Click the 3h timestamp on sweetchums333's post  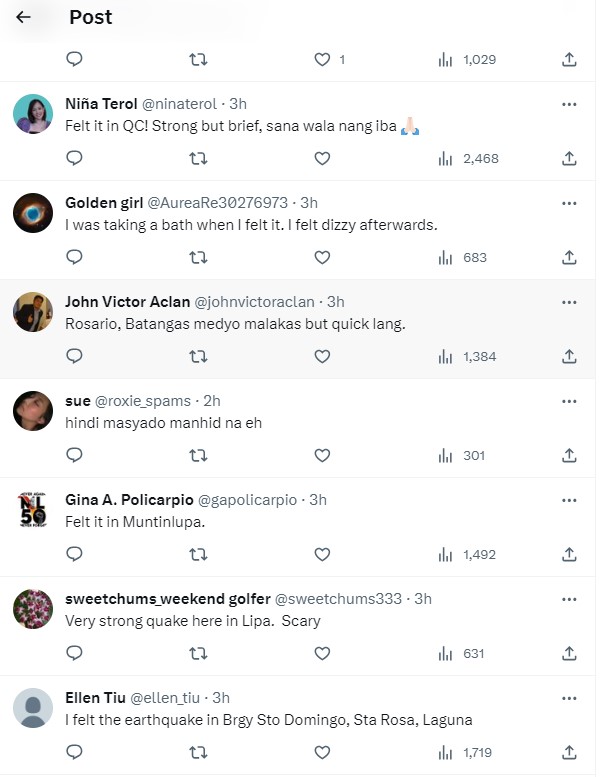(x=423, y=599)
